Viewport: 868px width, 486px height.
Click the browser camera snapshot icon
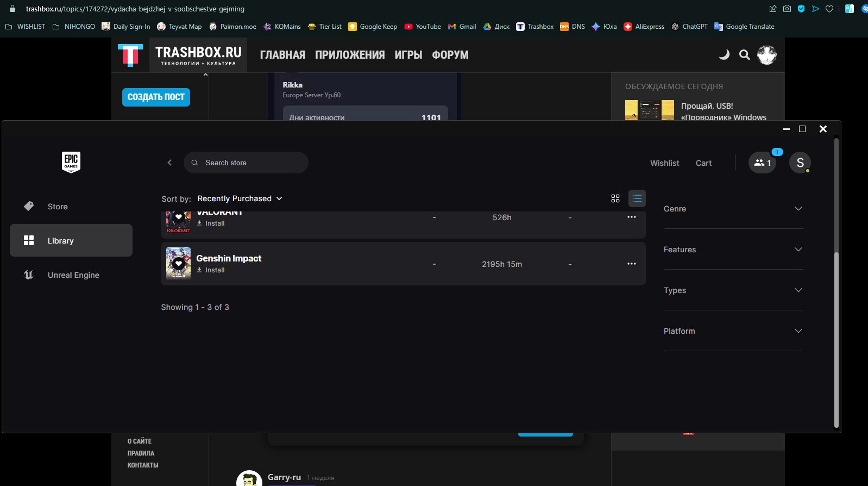pos(787,9)
